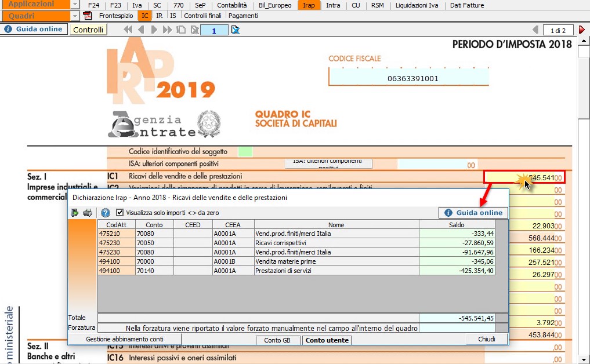This screenshot has height=364, width=590.
Task: Click the delete module page icon
Action: (x=194, y=30)
